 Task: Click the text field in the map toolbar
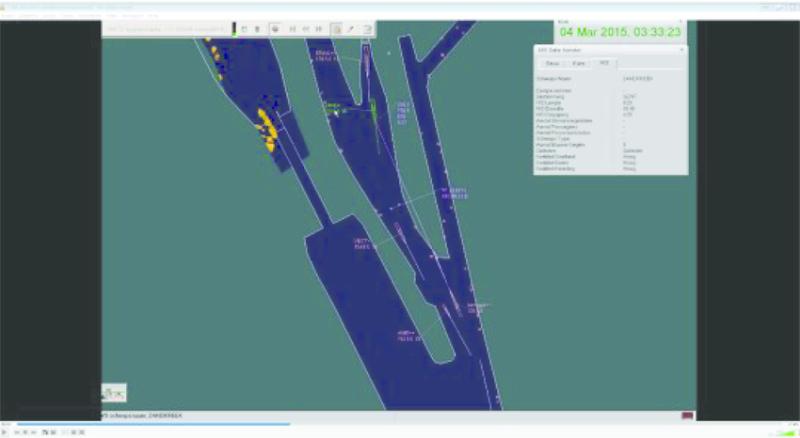tap(166, 29)
